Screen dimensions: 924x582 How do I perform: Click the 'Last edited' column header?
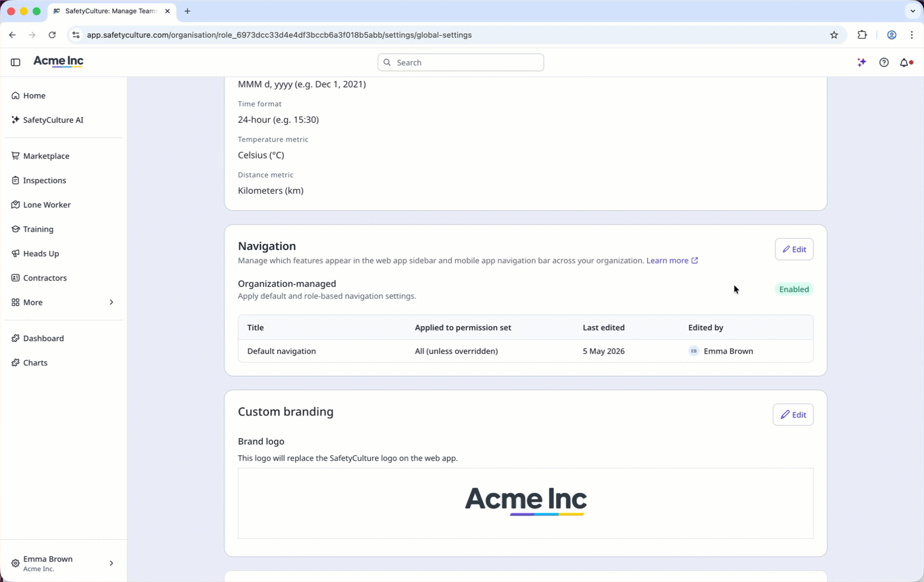pos(603,328)
